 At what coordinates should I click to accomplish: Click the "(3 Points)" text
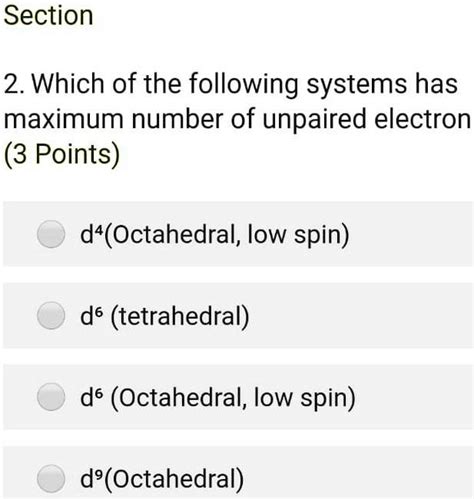coord(62,155)
